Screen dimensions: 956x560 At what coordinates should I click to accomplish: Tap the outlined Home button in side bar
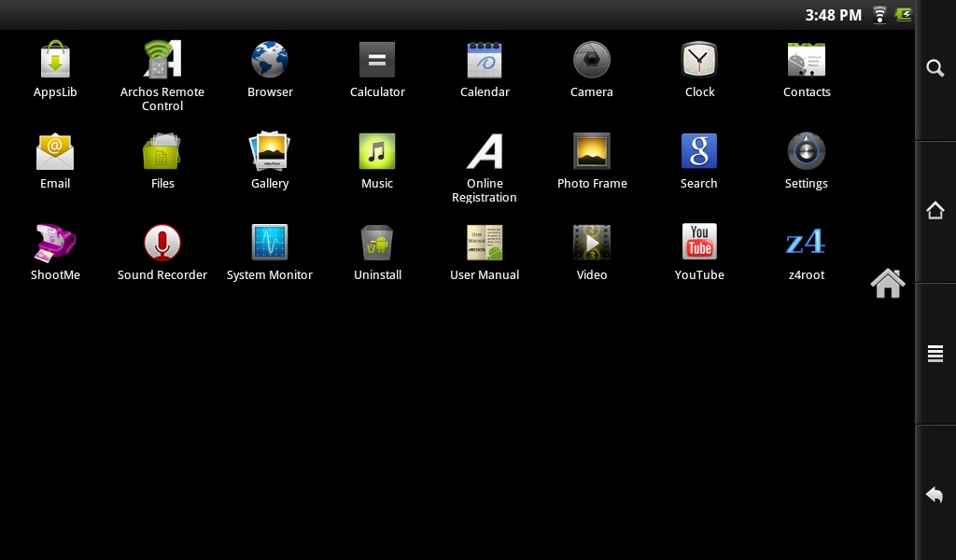point(935,210)
